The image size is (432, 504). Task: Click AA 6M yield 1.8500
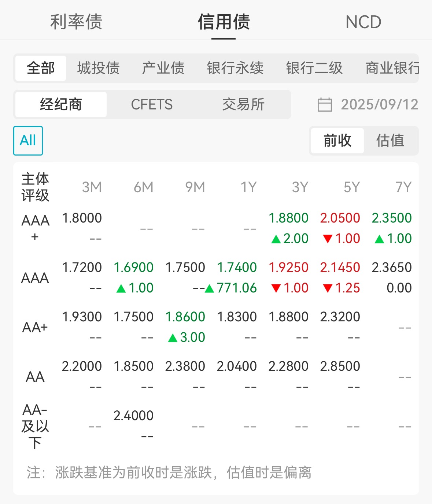[134, 366]
